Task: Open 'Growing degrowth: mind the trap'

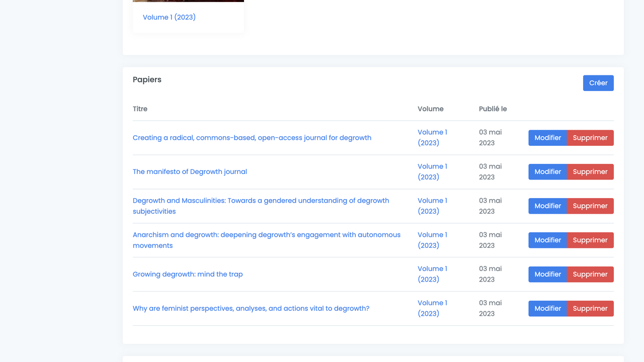Action: [188, 275]
